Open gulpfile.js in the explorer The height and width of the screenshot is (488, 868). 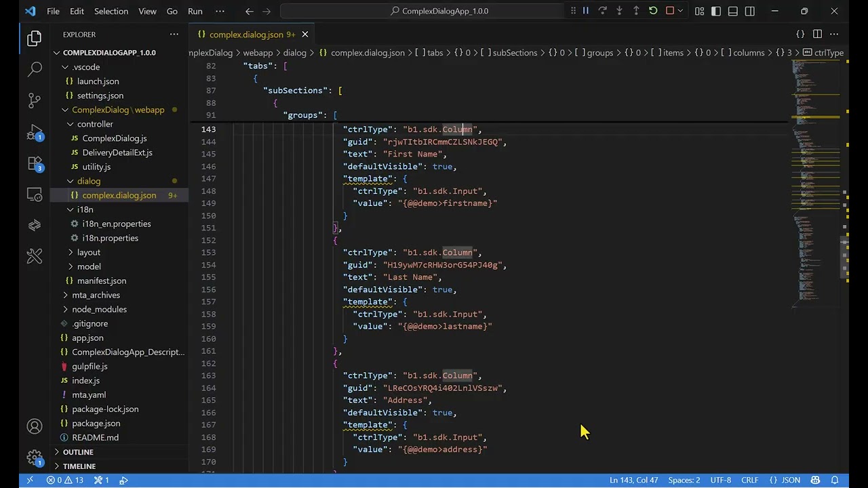119,366
